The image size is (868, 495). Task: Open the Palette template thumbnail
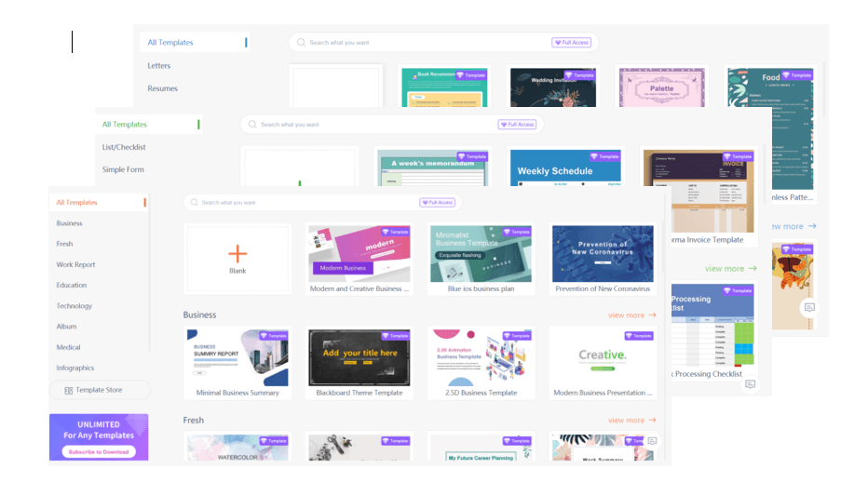(661, 87)
